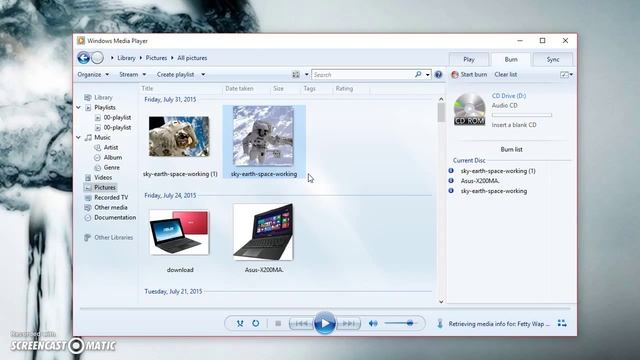The width and height of the screenshot is (640, 360).
Task: Open the burn options checklist icon
Action: click(x=564, y=75)
